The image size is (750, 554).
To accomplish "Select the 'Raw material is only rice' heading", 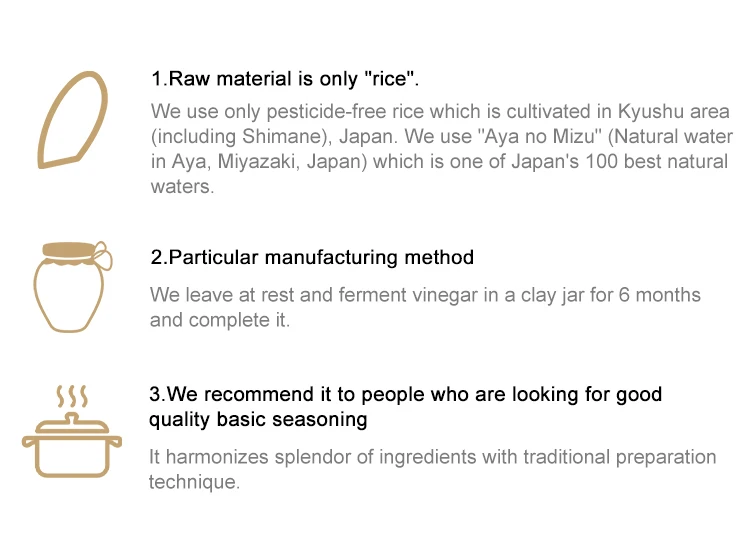I will point(284,78).
